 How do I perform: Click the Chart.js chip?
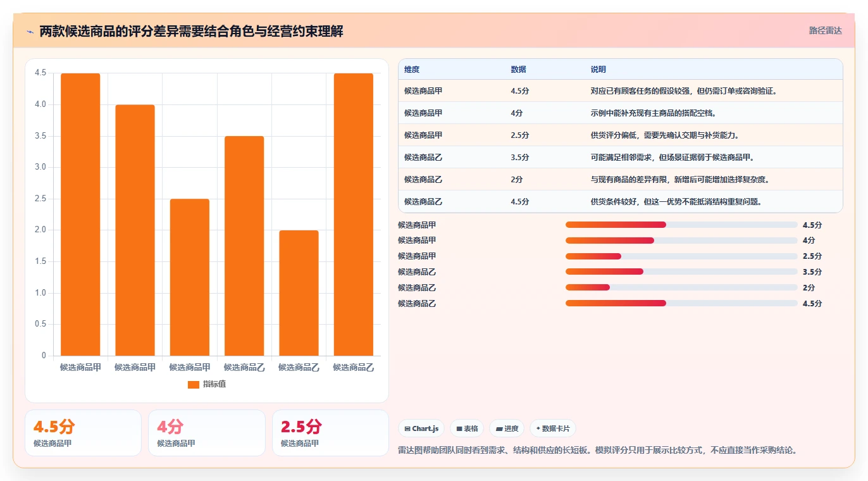[421, 428]
